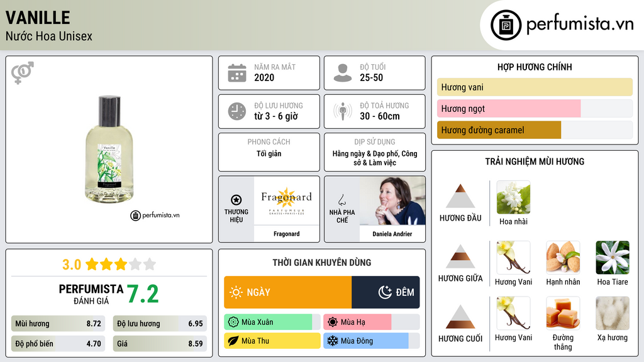This screenshot has width=644, height=362.
Task: Click the perfumista.vn site name text
Action: point(580,25)
